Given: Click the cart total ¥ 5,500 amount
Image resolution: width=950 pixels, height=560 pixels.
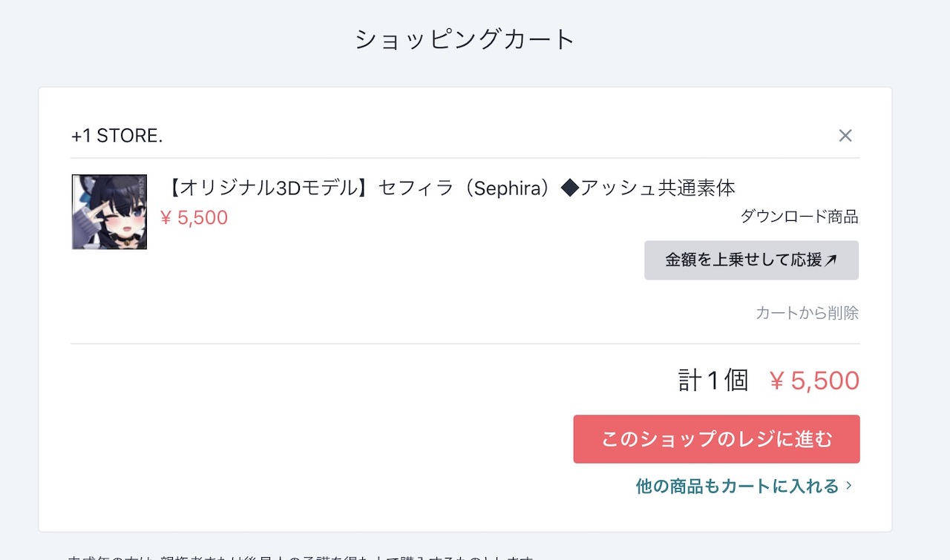Looking at the screenshot, I should pos(814,381).
